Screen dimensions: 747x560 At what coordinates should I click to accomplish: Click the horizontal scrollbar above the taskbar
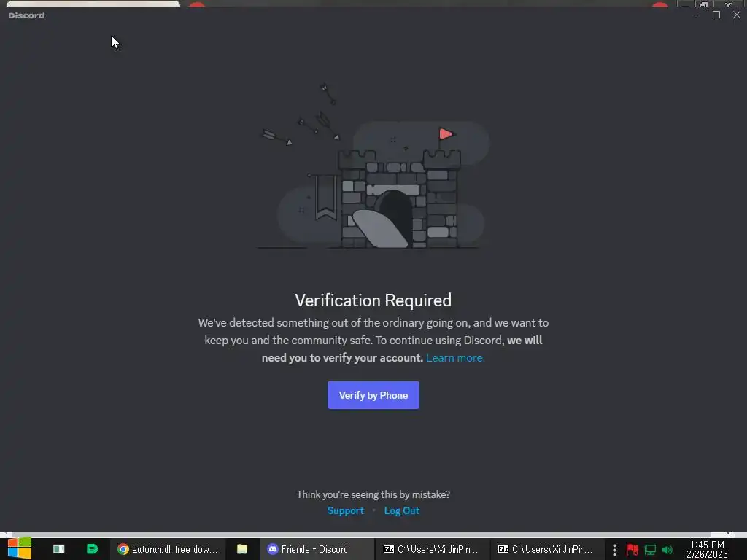(362, 534)
